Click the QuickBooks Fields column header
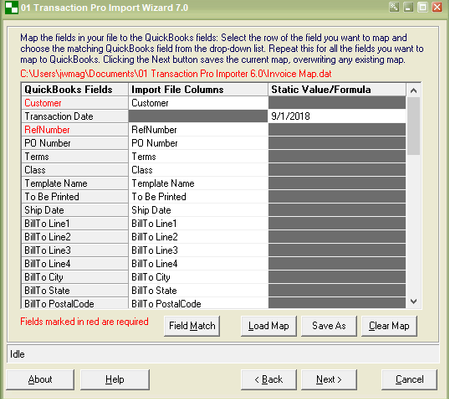Viewport: 449px width, 399px height. 75,90
